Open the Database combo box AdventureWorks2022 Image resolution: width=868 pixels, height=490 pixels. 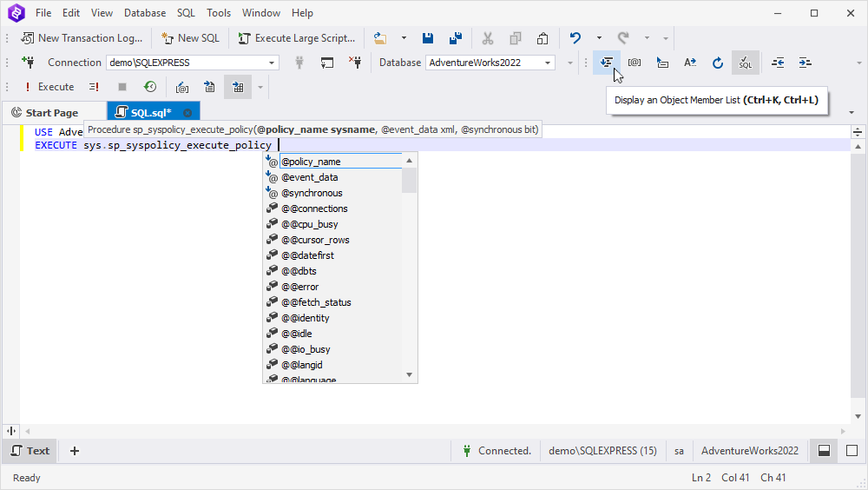click(x=490, y=63)
